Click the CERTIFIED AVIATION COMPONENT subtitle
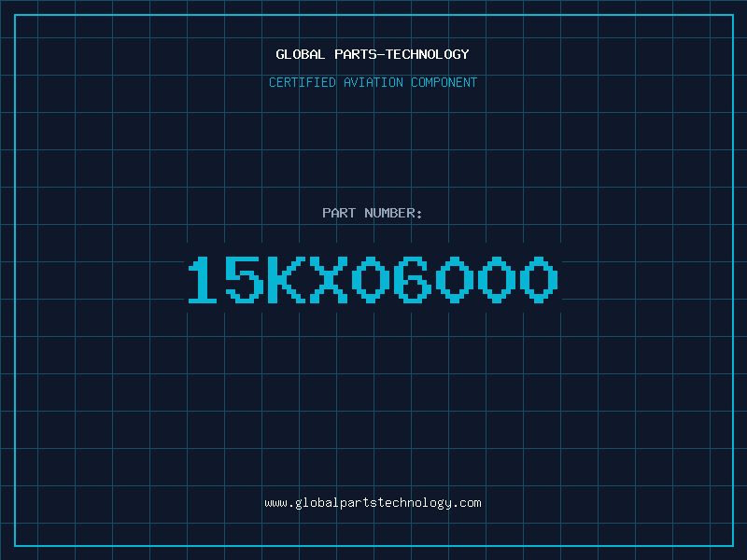747x560 pixels. tap(373, 82)
